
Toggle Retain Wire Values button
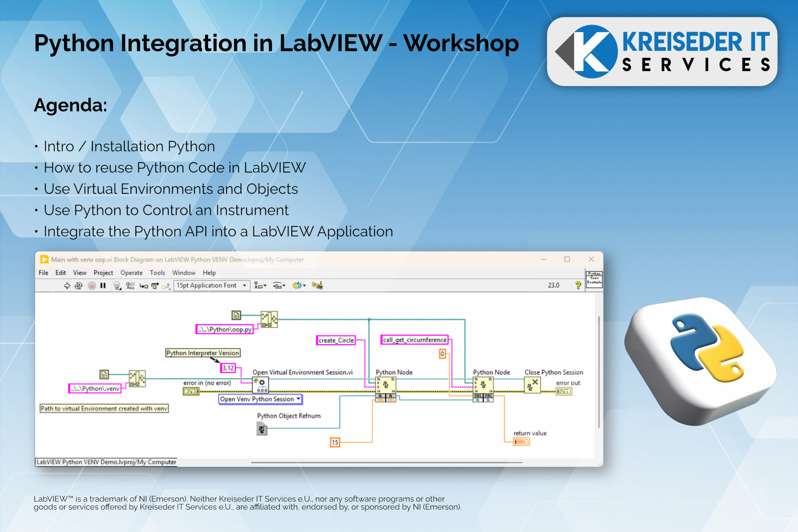pos(131,286)
